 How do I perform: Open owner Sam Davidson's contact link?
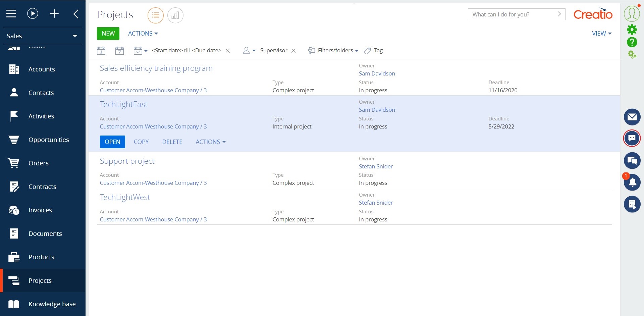tap(377, 73)
